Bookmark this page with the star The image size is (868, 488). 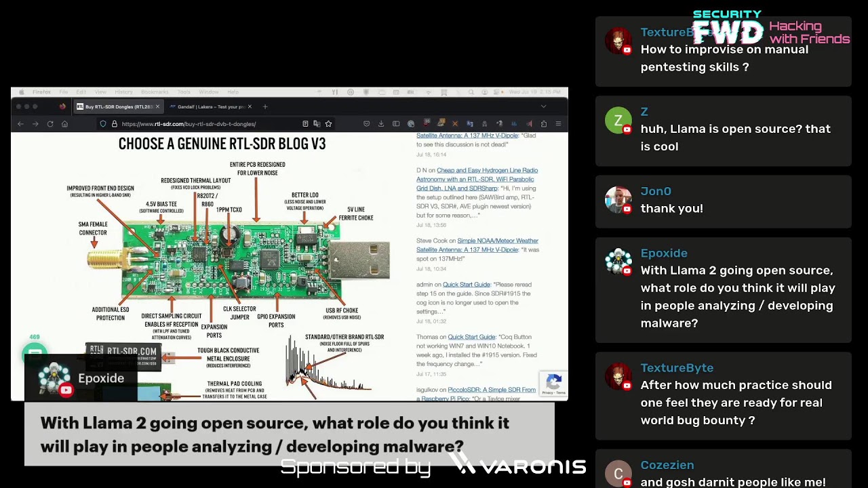tap(328, 124)
